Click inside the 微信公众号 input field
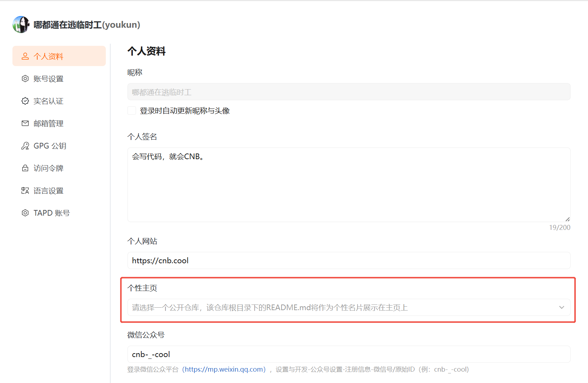The width and height of the screenshot is (588, 383). [x=349, y=354]
